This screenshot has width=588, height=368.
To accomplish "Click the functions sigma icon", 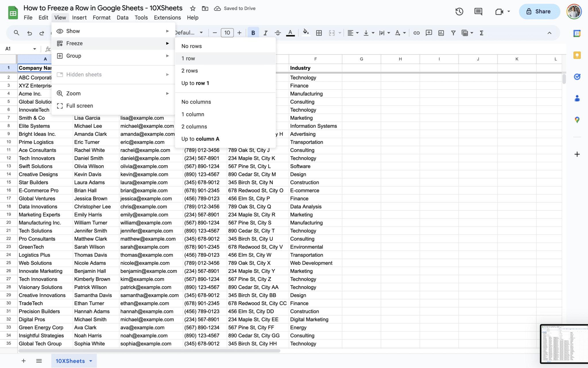I will [x=481, y=33].
